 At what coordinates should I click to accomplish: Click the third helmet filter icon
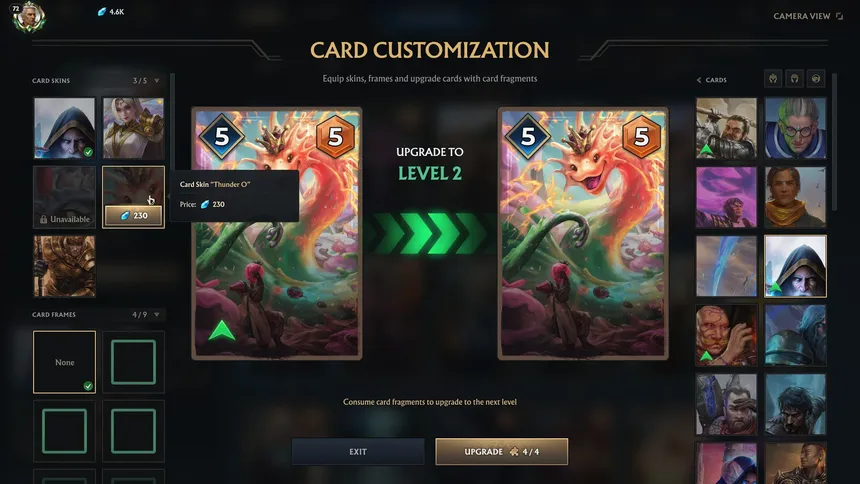[816, 79]
